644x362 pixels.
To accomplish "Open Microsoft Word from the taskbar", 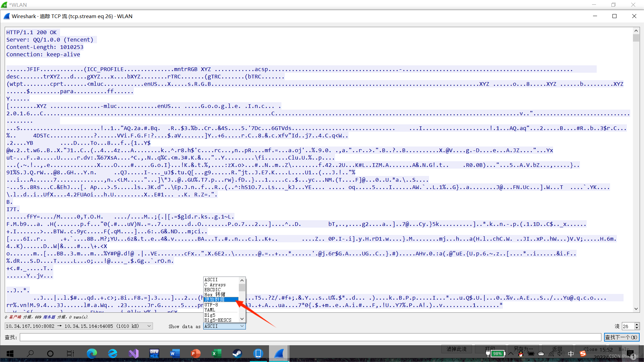I will coord(175,353).
